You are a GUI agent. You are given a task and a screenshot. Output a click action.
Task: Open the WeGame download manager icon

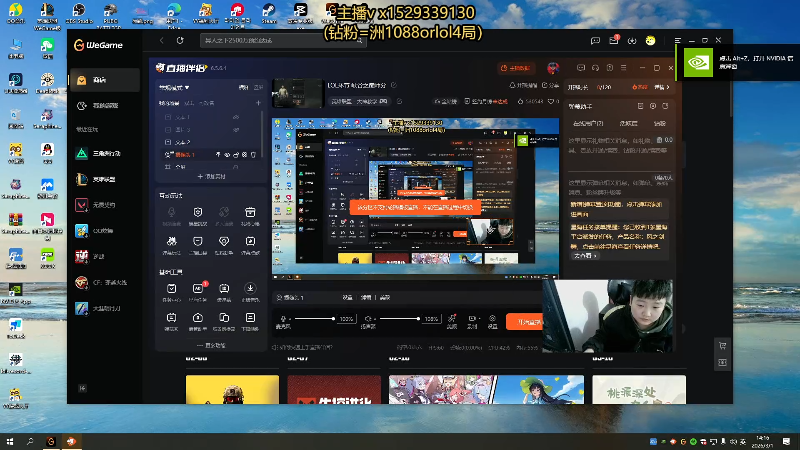pyautogui.click(x=632, y=40)
